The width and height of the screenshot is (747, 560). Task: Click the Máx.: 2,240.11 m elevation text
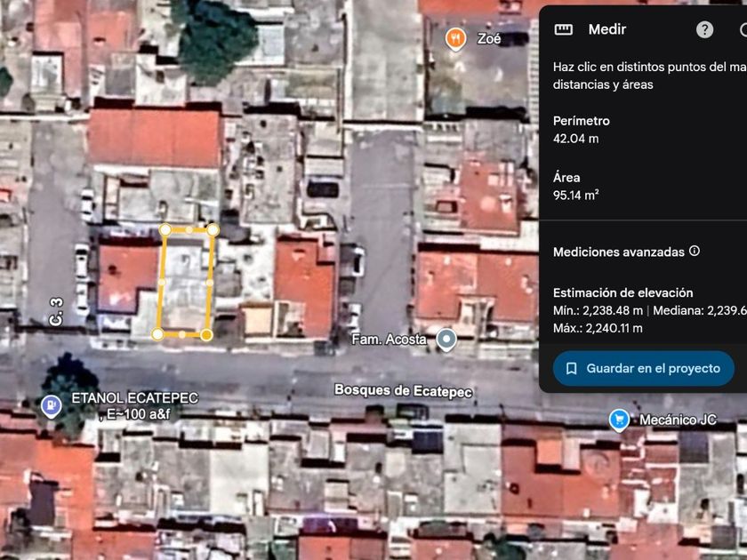point(598,328)
